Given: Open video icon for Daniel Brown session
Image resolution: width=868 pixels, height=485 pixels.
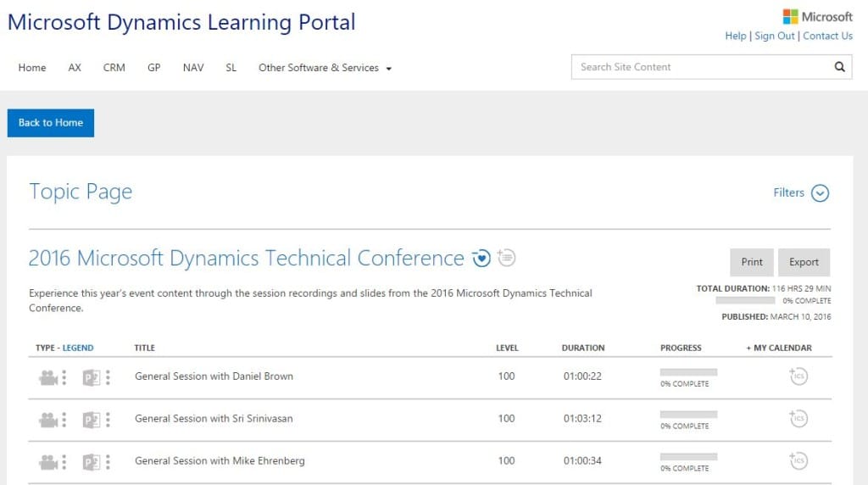Looking at the screenshot, I should [x=48, y=377].
